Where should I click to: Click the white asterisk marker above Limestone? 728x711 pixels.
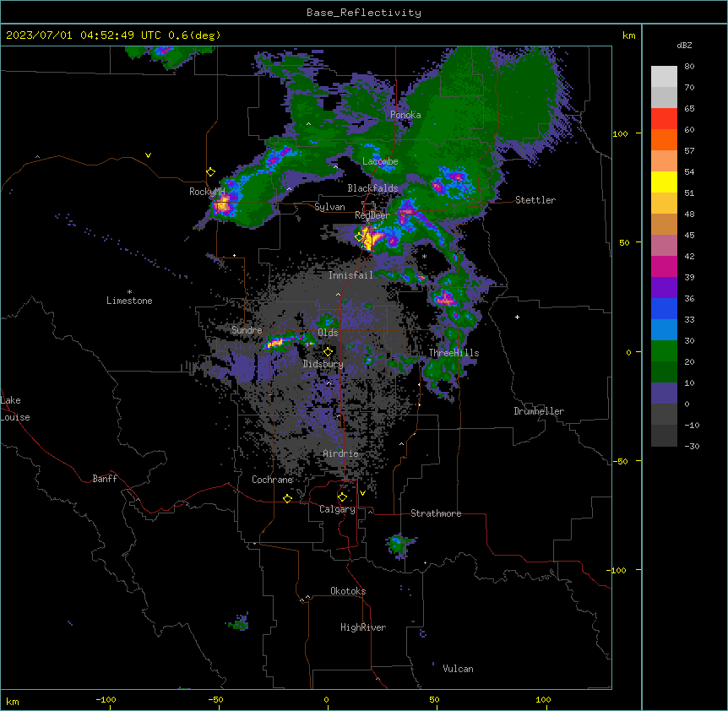point(129,292)
